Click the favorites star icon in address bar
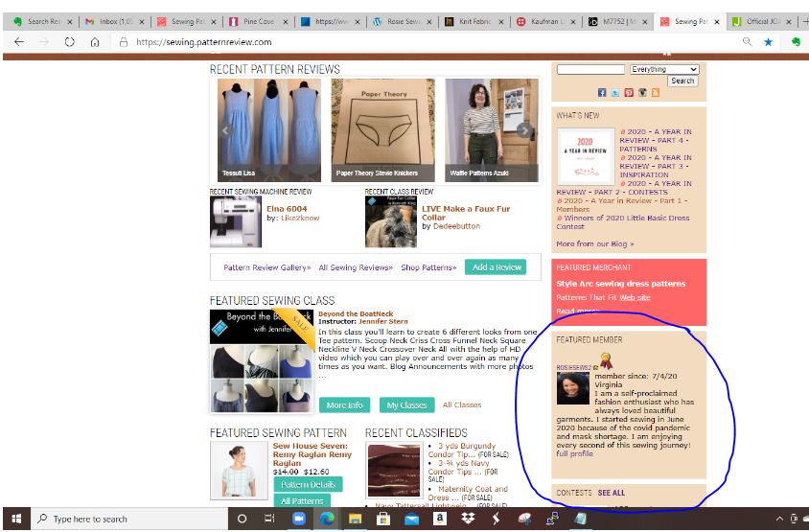The width and height of the screenshot is (809, 532). 768,42
